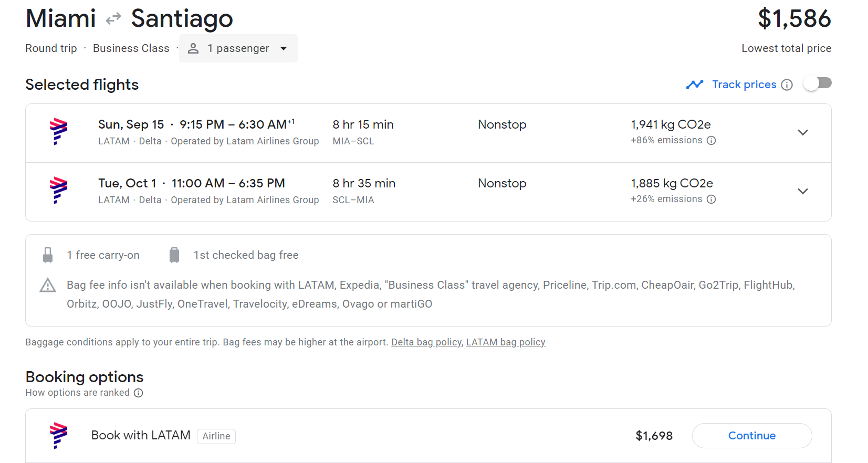The height and width of the screenshot is (463, 868).
Task: Click the Track prices trend line icon
Action: tap(694, 85)
